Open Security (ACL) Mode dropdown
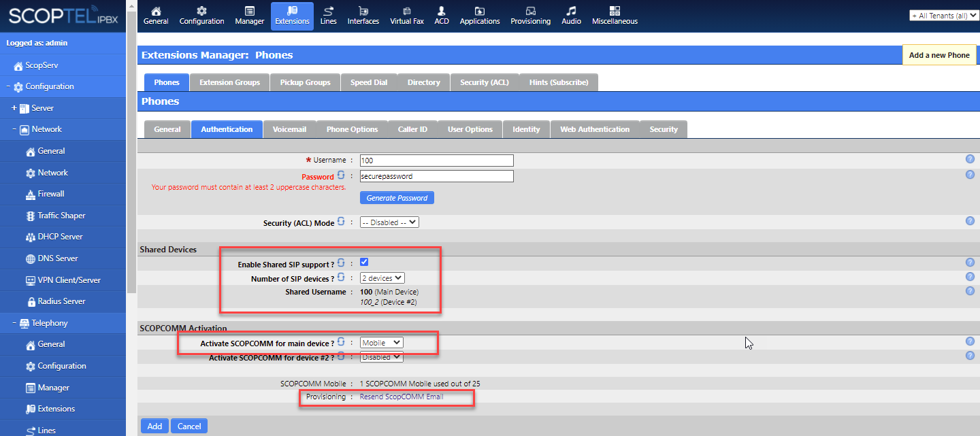This screenshot has height=436, width=980. coord(389,222)
